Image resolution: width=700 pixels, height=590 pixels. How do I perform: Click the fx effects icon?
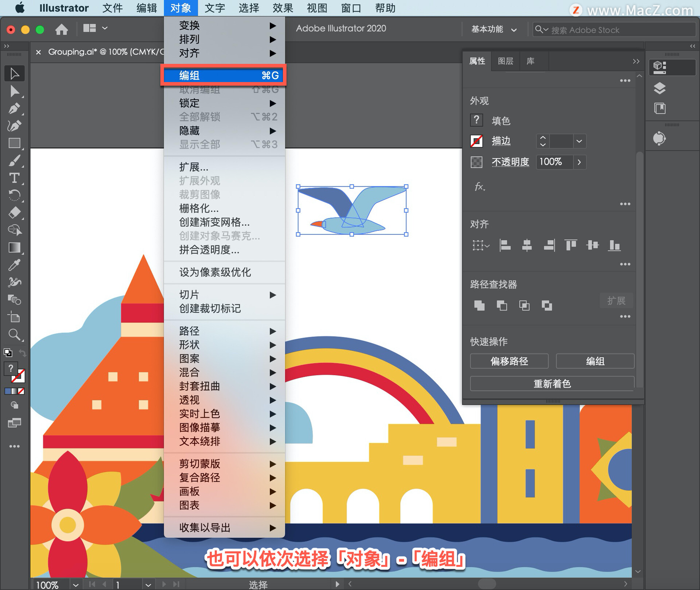pyautogui.click(x=479, y=187)
